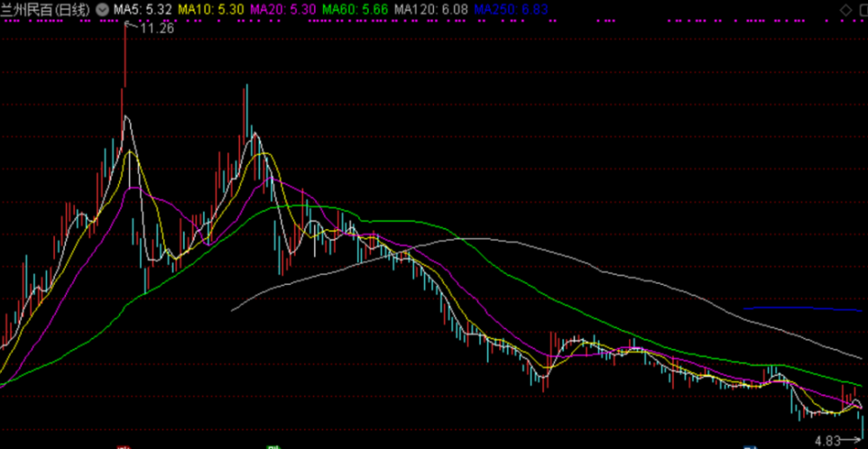Select the MA120: 6.08 gray label
This screenshot has height=449, width=868.
[431, 10]
